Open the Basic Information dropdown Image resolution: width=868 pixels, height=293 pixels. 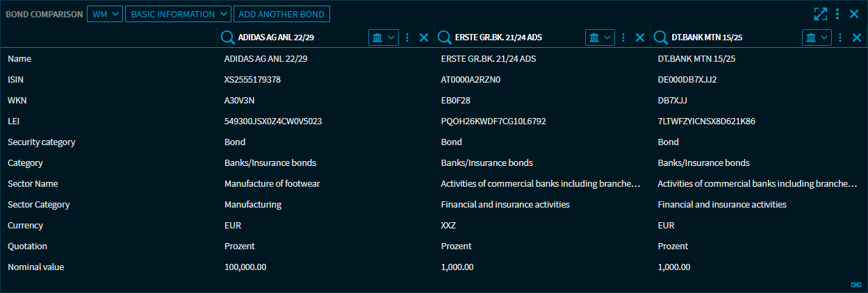click(178, 14)
